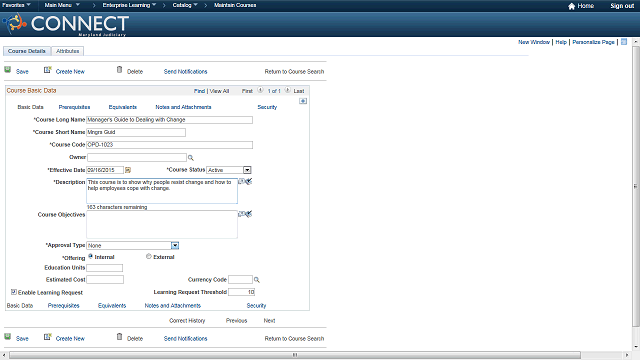The height and width of the screenshot is (360, 640).
Task: Open the Effective Date calendar picker
Action: pyautogui.click(x=128, y=170)
